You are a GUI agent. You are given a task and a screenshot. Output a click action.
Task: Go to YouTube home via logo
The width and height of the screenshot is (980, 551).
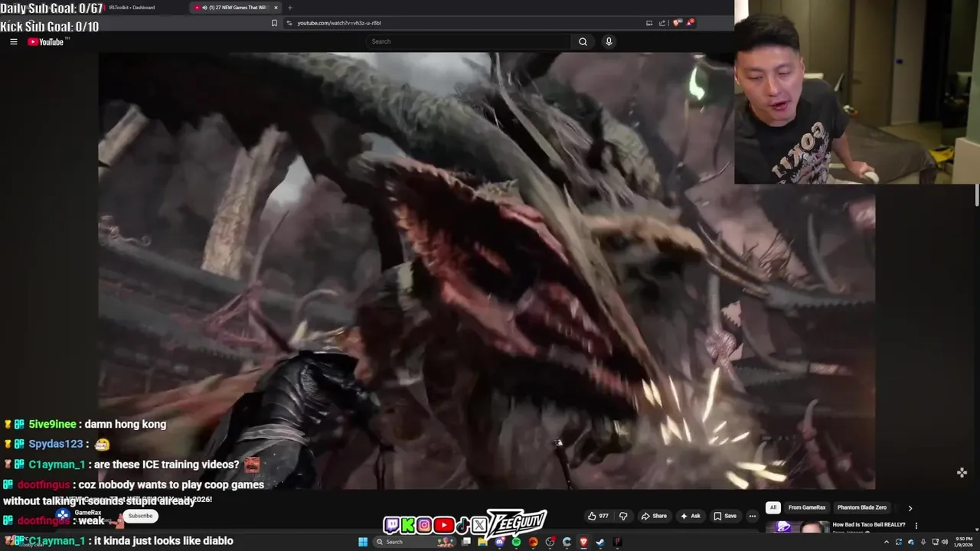(47, 42)
